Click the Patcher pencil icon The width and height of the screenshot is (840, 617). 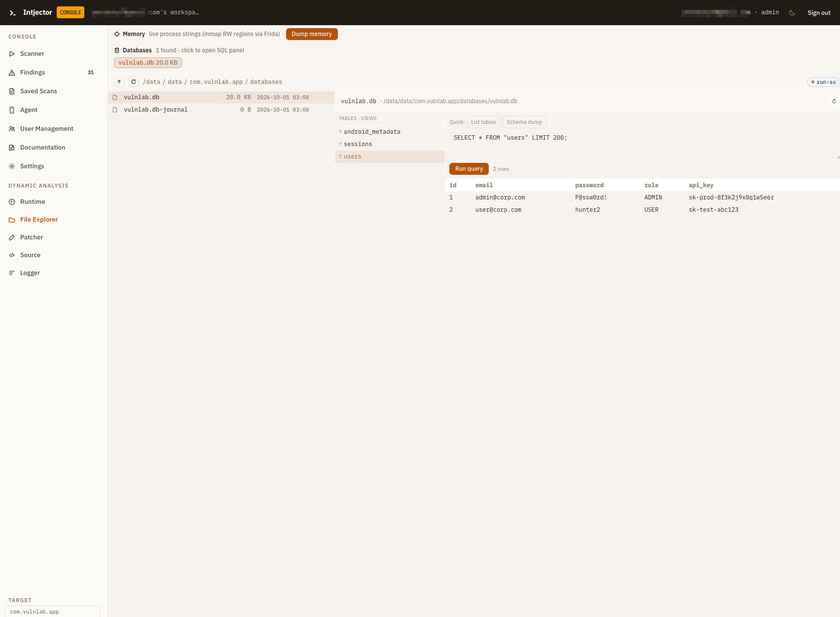click(x=12, y=237)
